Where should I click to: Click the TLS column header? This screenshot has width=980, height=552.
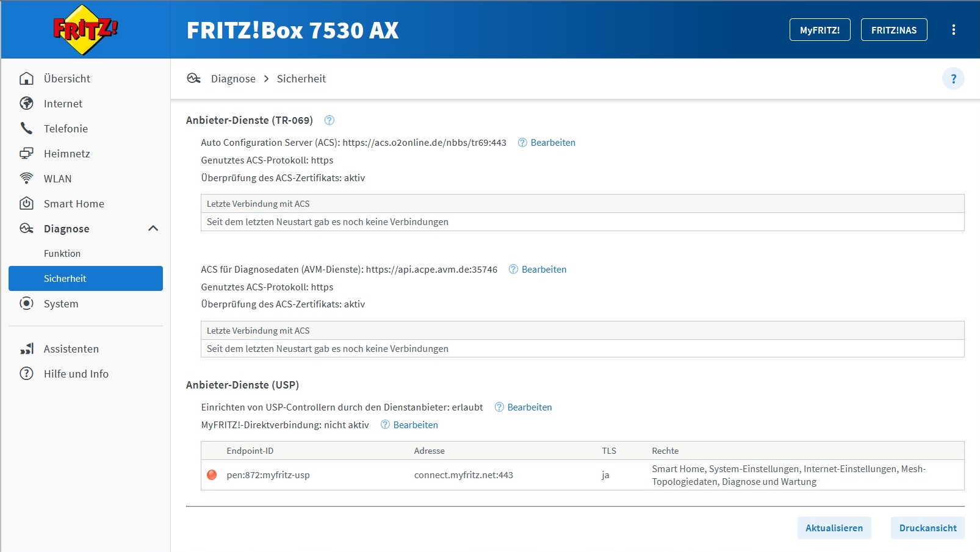(609, 451)
